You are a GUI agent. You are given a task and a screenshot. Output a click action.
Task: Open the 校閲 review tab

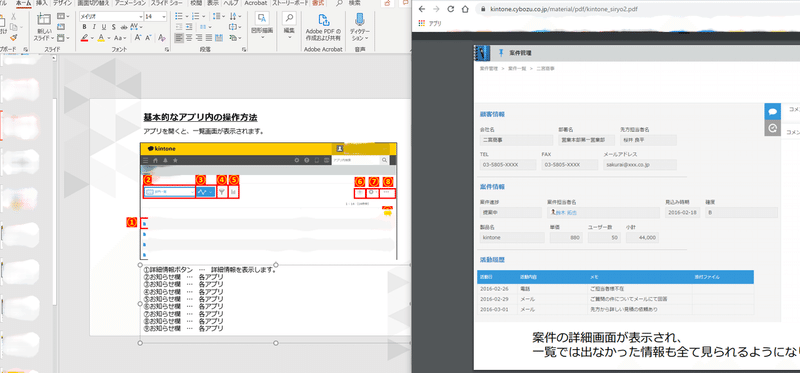pos(196,3)
